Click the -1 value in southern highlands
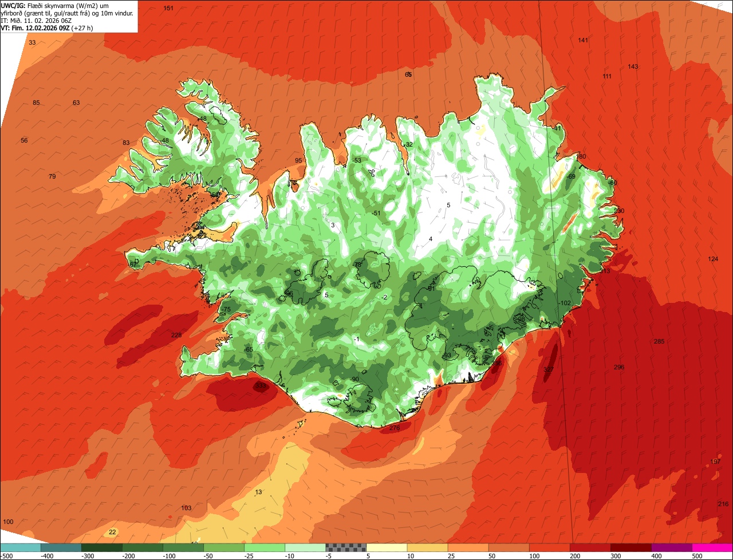 [x=356, y=340]
